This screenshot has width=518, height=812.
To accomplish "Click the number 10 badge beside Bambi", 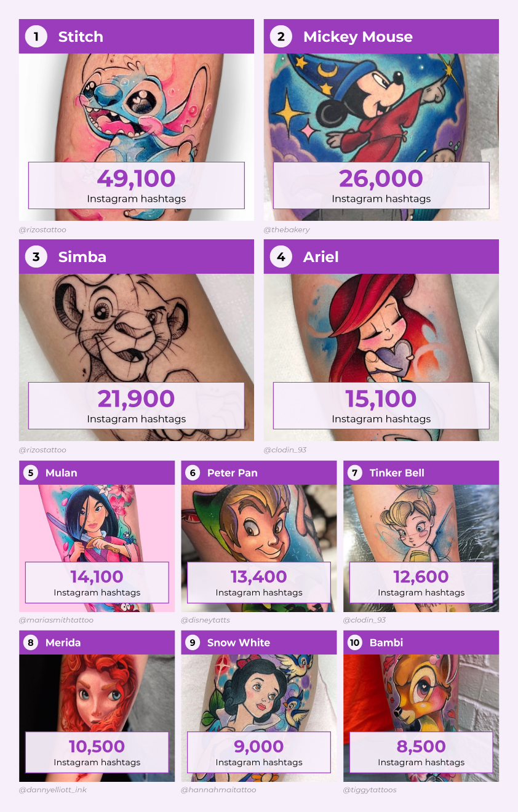I will pyautogui.click(x=355, y=642).
